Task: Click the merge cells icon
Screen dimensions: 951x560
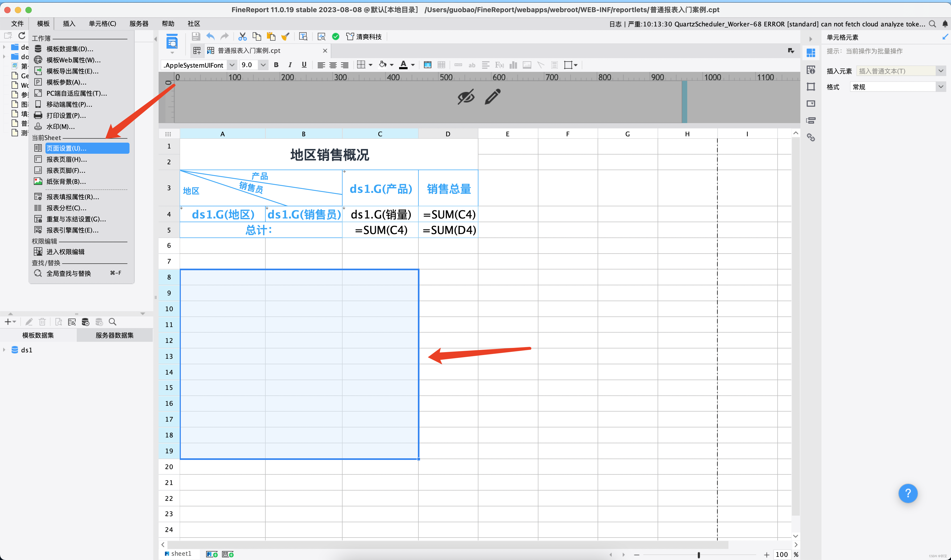Action: point(427,65)
